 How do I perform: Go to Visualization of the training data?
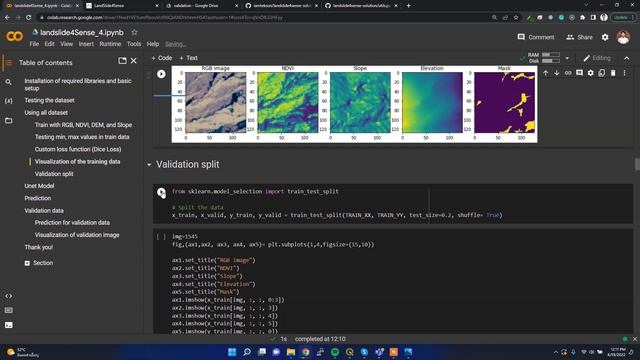coord(78,162)
